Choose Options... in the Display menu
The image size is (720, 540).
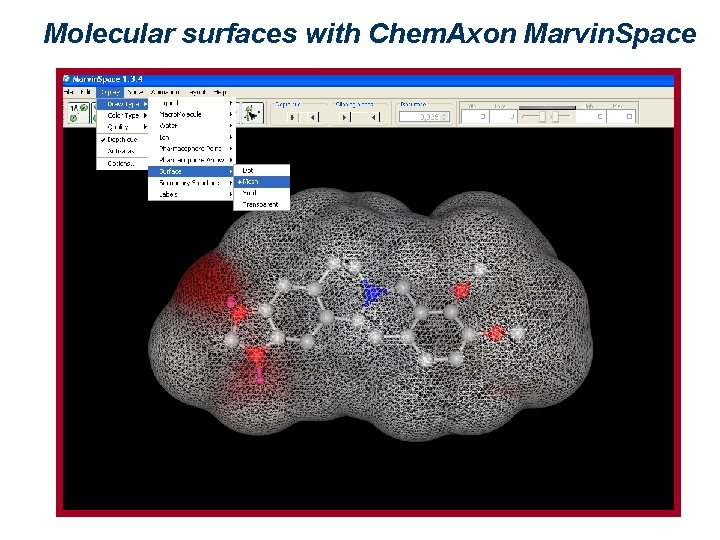(122, 163)
